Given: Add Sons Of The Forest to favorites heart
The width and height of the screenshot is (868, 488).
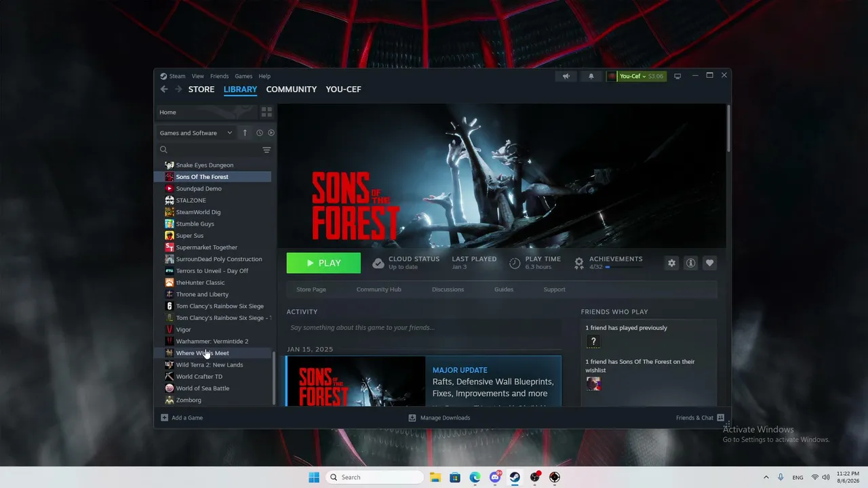Looking at the screenshot, I should 709,263.
